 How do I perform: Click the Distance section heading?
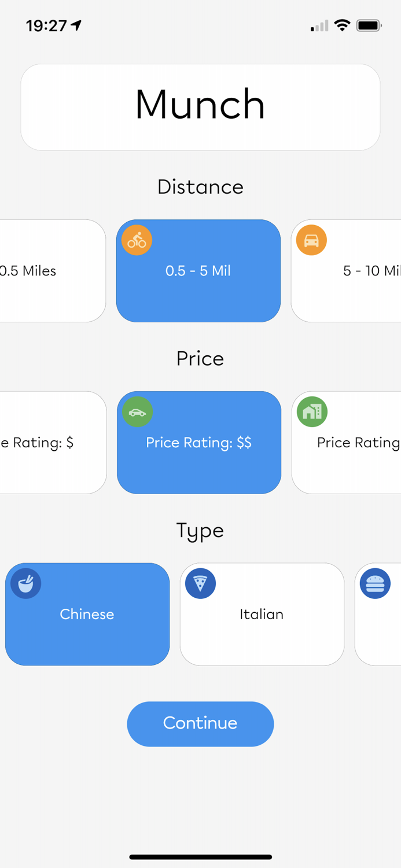point(200,186)
